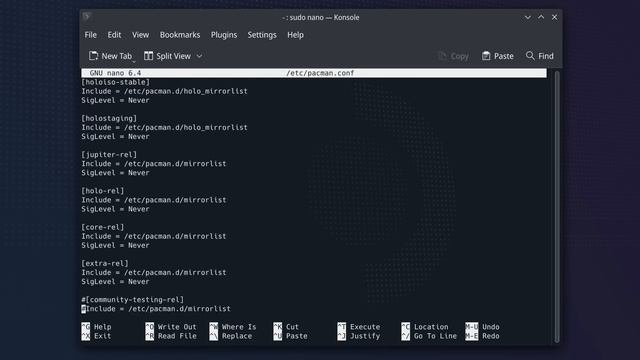Click the ^C Location shortcut

point(425,327)
